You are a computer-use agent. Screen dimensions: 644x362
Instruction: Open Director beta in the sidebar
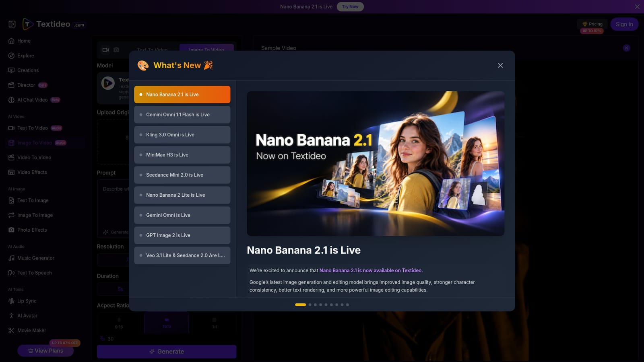click(28, 85)
